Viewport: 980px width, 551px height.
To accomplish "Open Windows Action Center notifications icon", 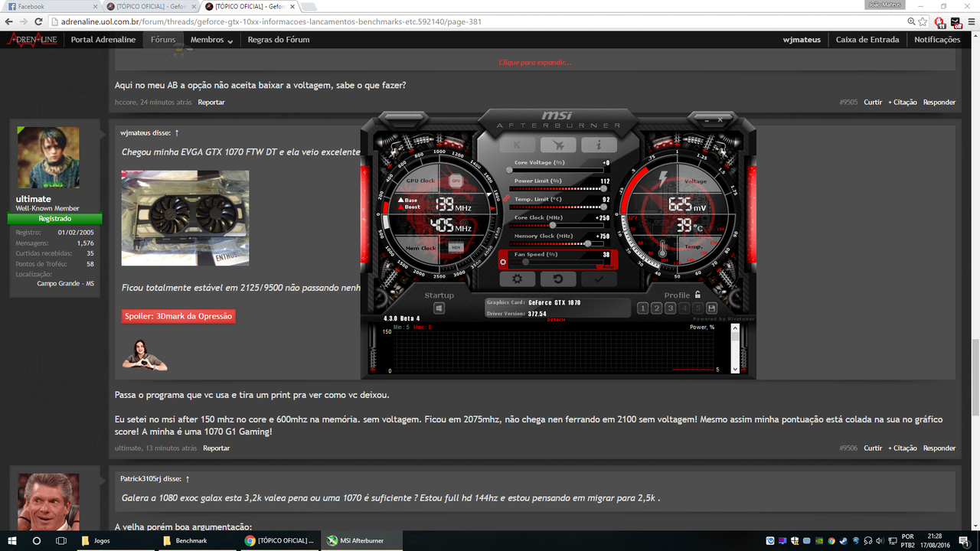I will click(965, 540).
